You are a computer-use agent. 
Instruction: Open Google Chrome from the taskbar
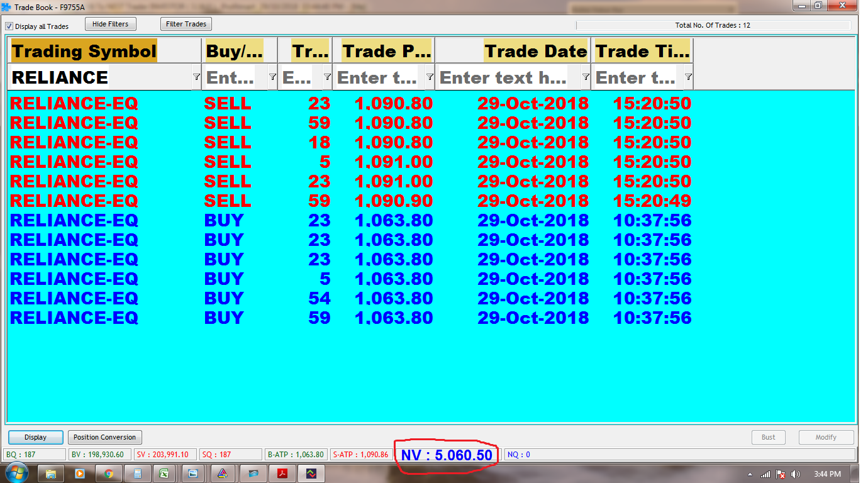(x=109, y=474)
